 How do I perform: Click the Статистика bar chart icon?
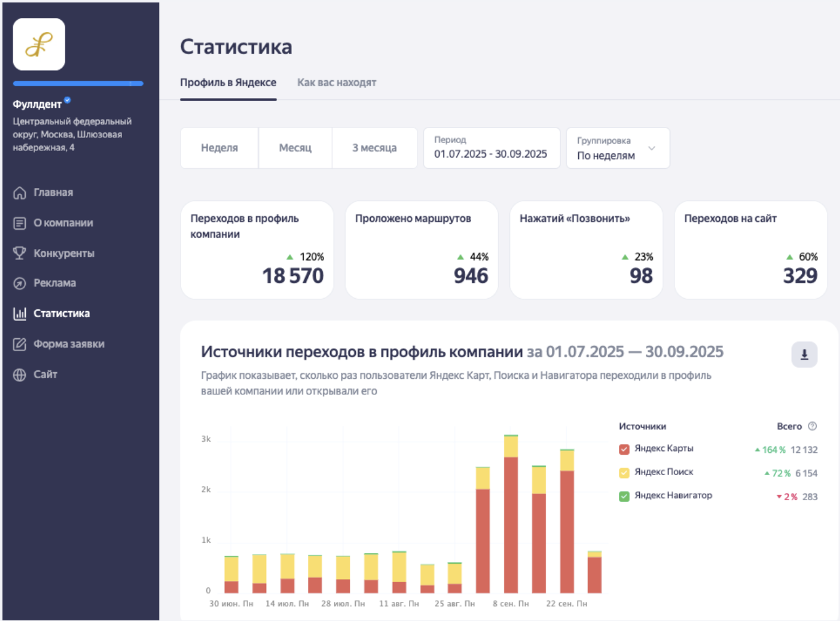coord(20,314)
